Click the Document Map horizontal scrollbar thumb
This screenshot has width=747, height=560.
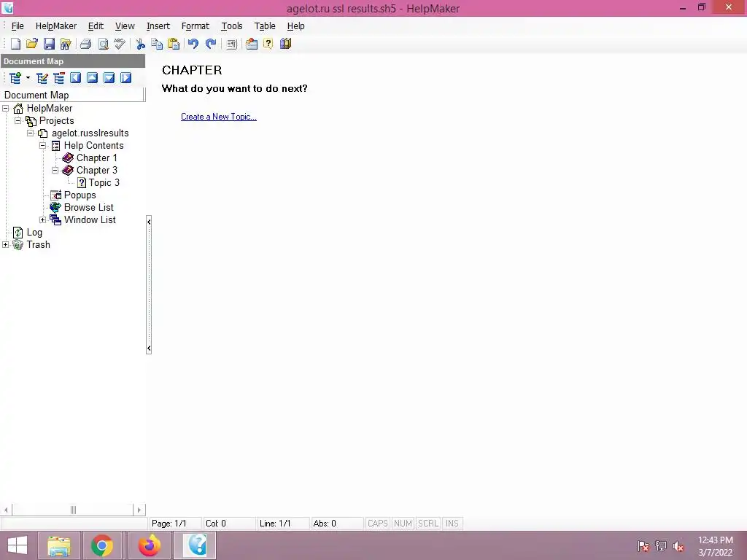coord(73,510)
